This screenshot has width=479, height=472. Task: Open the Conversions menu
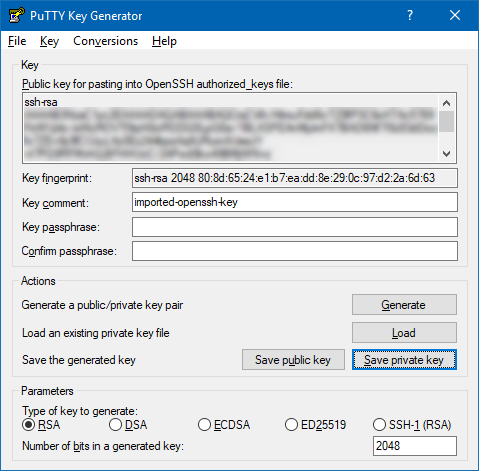coord(105,41)
